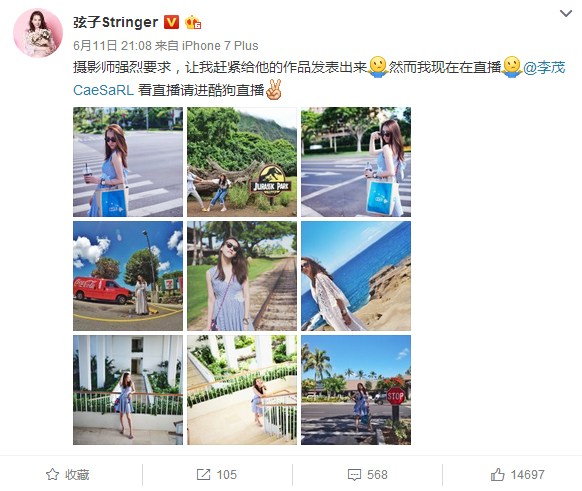The image size is (582, 491).
Task: Click the 收藏 star favorite icon
Action: 52,474
